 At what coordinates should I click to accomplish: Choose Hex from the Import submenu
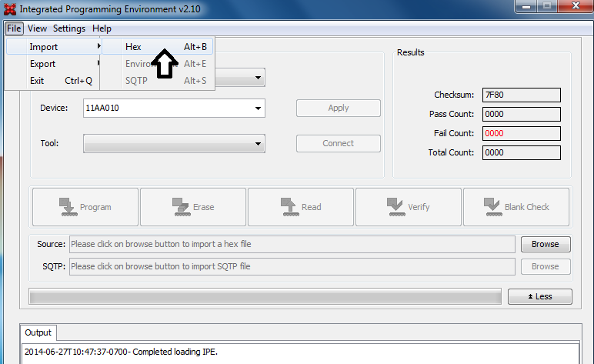pyautogui.click(x=158, y=47)
